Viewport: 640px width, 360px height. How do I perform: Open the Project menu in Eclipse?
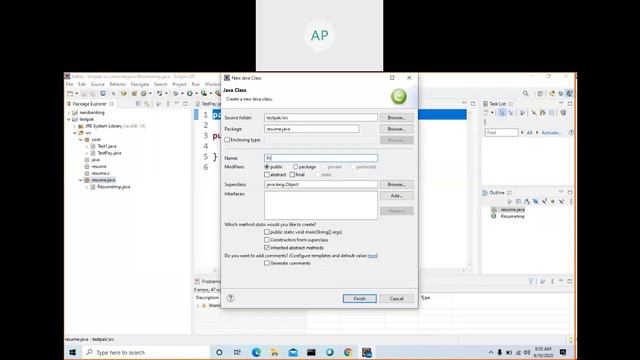click(x=179, y=84)
